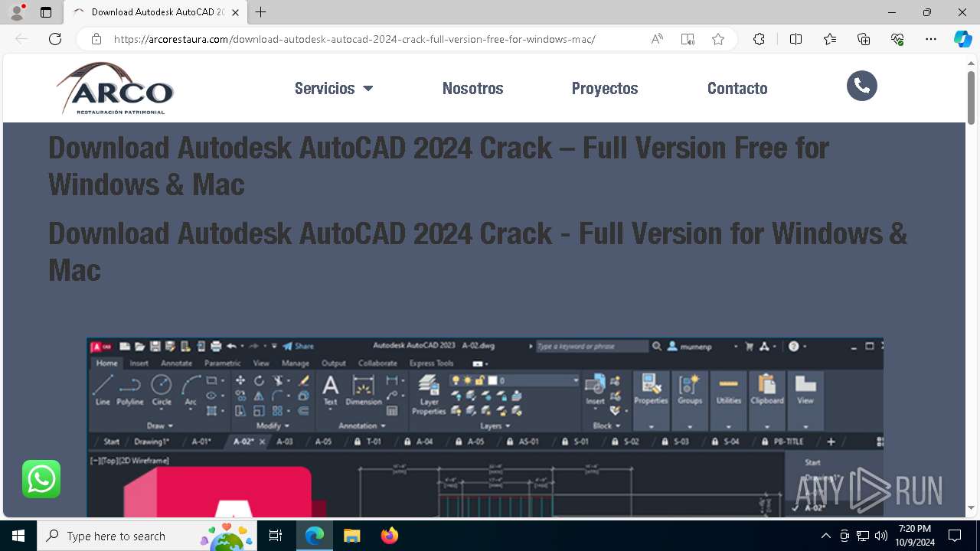980x551 pixels.
Task: Open the Extensions puzzle icon
Action: (x=759, y=39)
